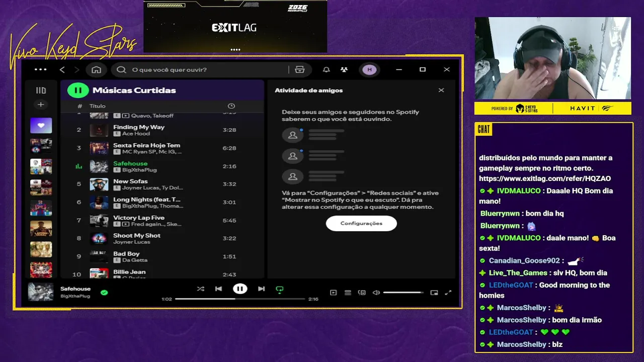The height and width of the screenshot is (362, 644).
Task: Pause from the green Músicas Curtidas button
Action: click(78, 90)
